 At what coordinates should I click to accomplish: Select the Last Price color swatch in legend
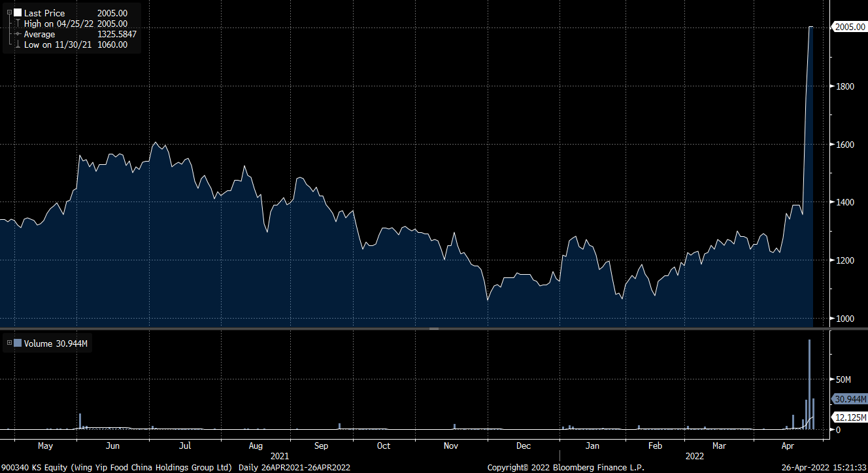(17, 12)
